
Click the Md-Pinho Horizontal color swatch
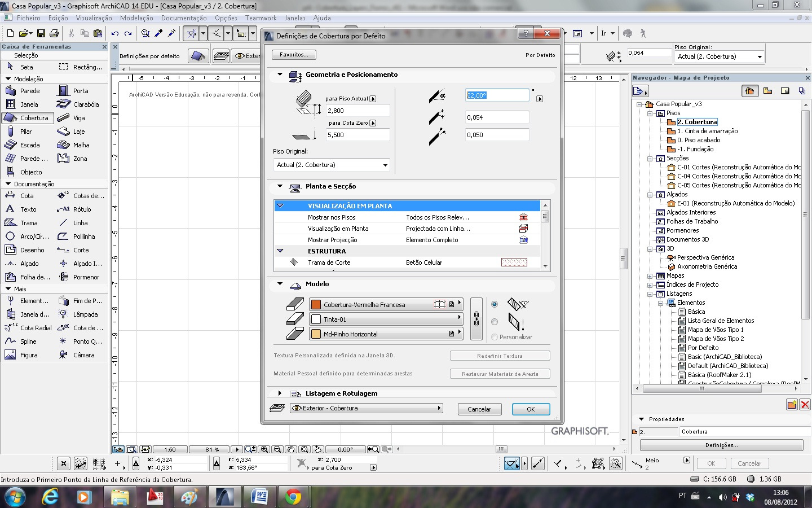(x=316, y=334)
